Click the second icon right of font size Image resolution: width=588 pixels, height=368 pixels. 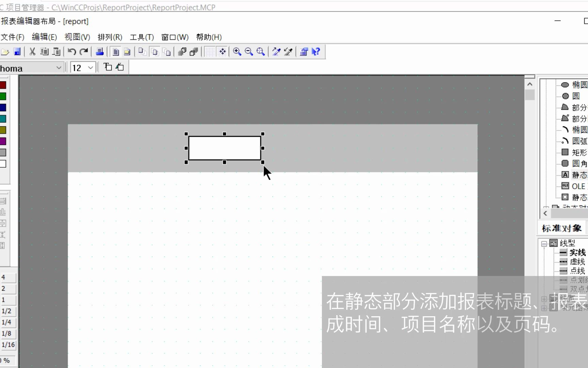click(120, 67)
